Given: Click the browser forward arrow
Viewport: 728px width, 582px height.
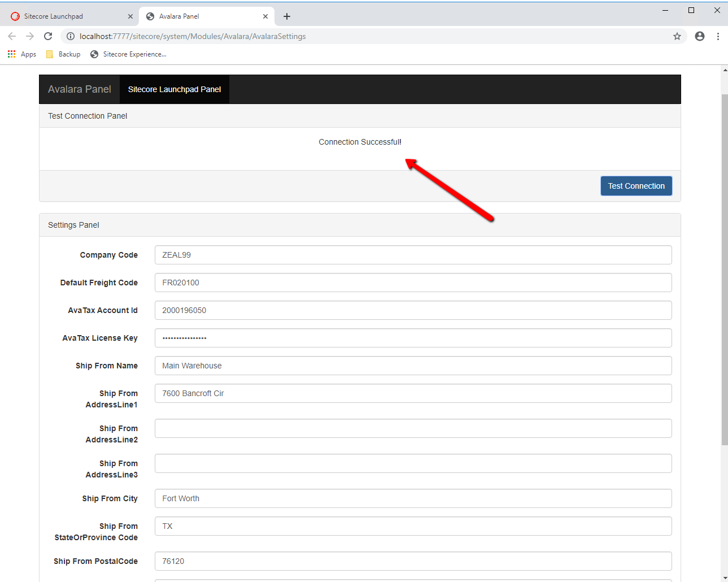Looking at the screenshot, I should (30, 36).
